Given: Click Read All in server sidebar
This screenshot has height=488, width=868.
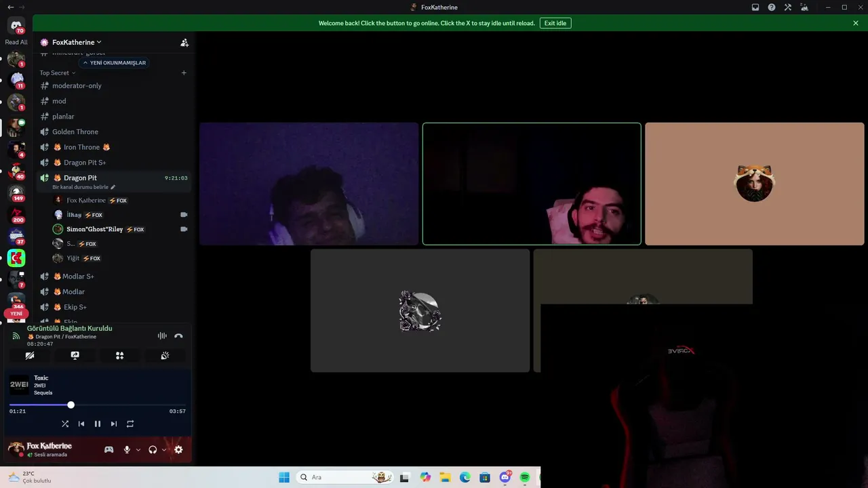Looking at the screenshot, I should pyautogui.click(x=16, y=42).
